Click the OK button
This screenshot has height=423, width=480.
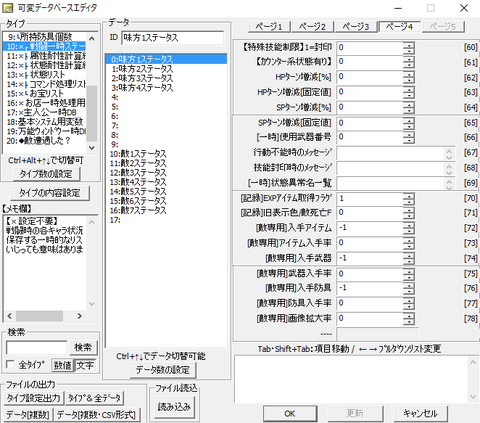tap(290, 414)
